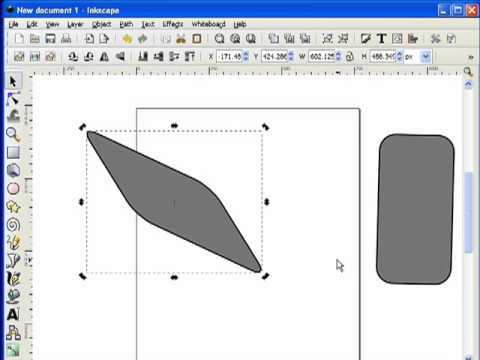Import a file into document
Screen dimensions: 480x360
click(x=89, y=39)
